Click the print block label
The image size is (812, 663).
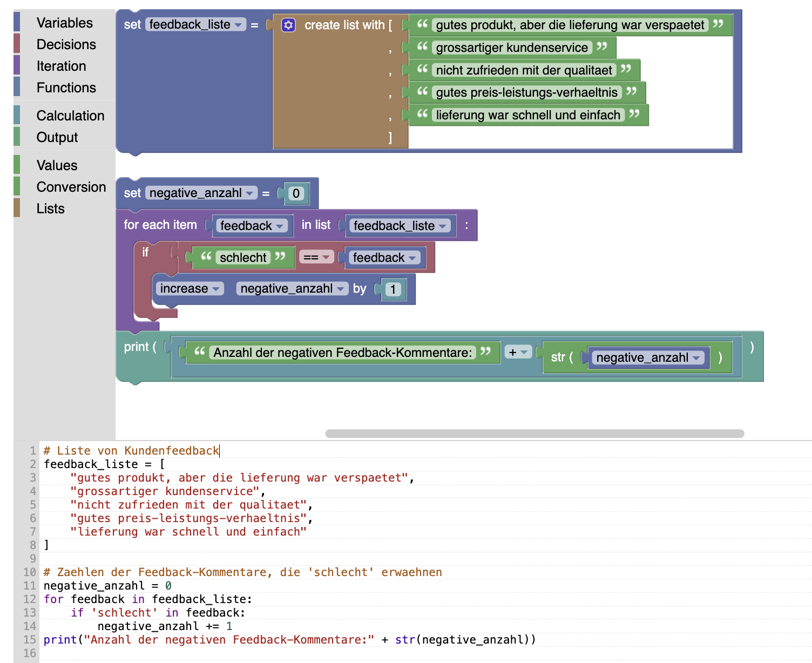(x=136, y=347)
